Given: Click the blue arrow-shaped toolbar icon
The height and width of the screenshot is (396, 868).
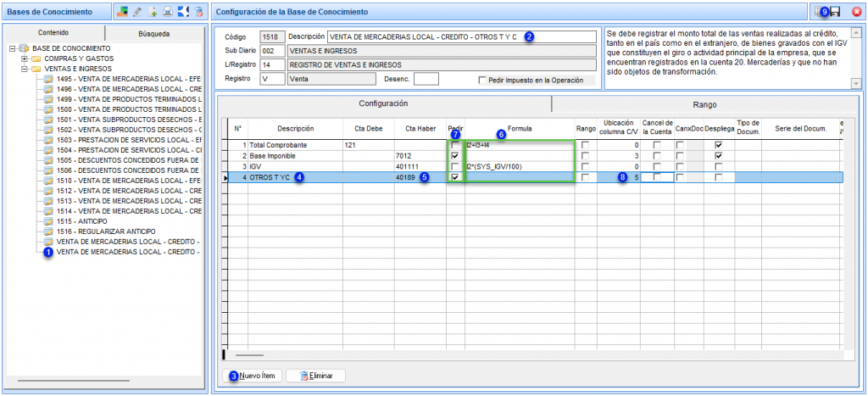Looking at the screenshot, I should coord(183,10).
